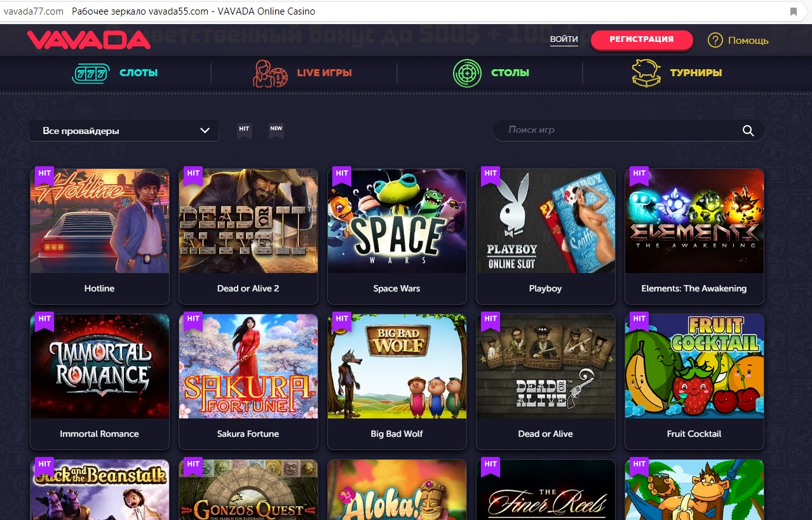Screen dimensions: 812x520
Task: Open the Jack and the Beanstalk thumbnail
Action: [x=100, y=490]
